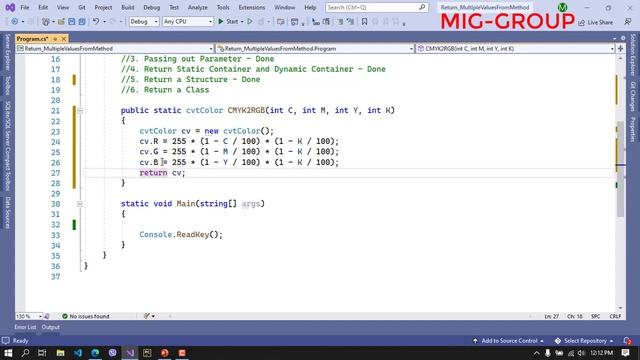
Task: Open Live Share
Action: (596, 22)
